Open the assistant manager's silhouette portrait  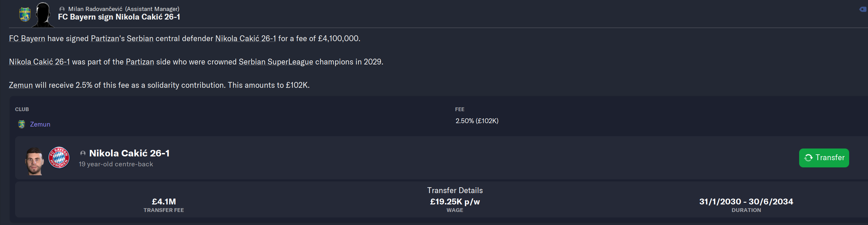tap(43, 14)
